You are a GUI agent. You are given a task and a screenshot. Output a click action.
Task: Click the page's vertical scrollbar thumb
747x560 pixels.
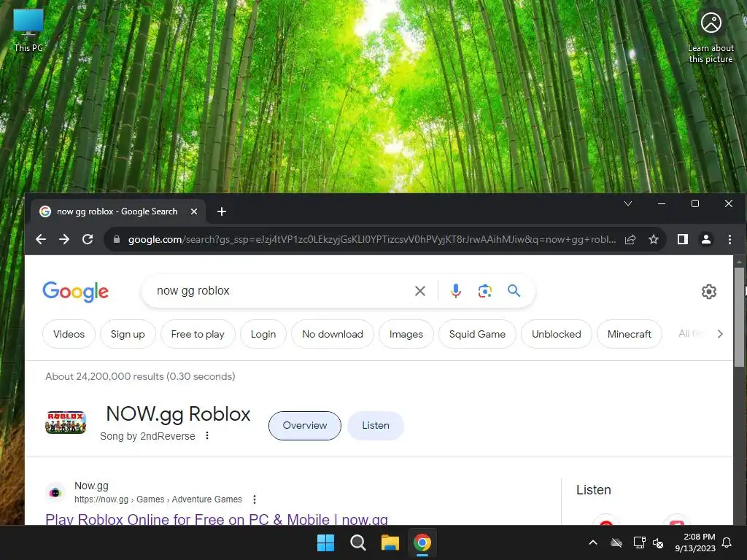(x=740, y=316)
